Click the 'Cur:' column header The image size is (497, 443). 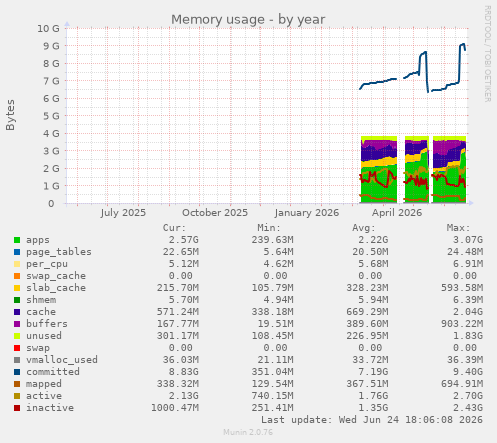tap(174, 228)
